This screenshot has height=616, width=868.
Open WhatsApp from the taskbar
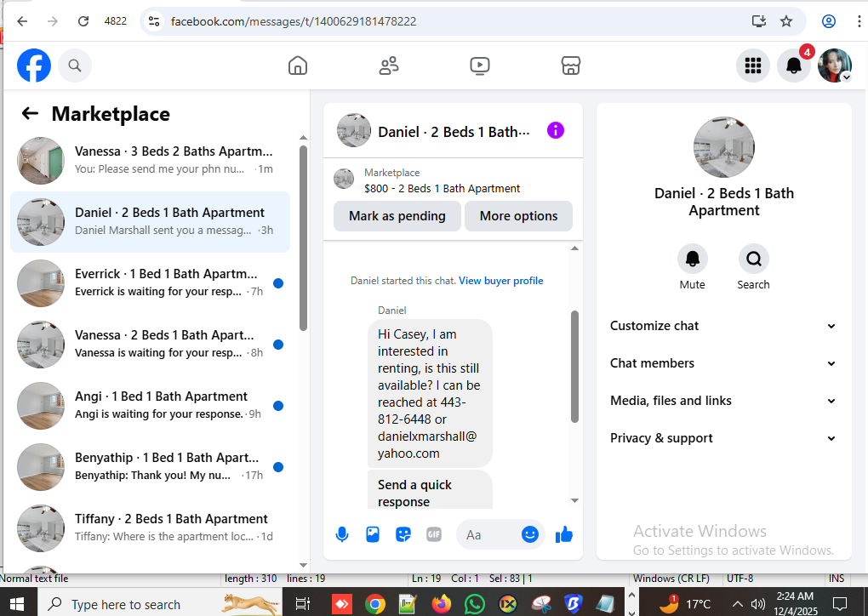click(x=474, y=604)
